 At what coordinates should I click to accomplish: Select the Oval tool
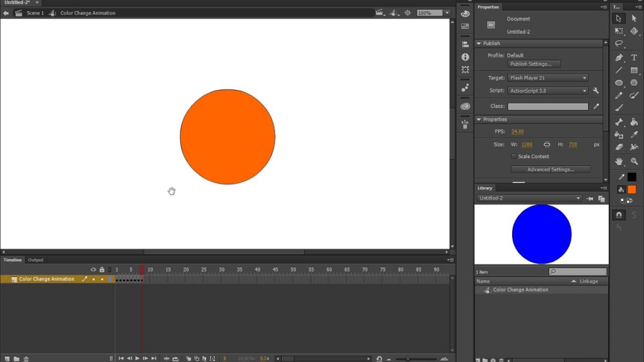[x=619, y=83]
